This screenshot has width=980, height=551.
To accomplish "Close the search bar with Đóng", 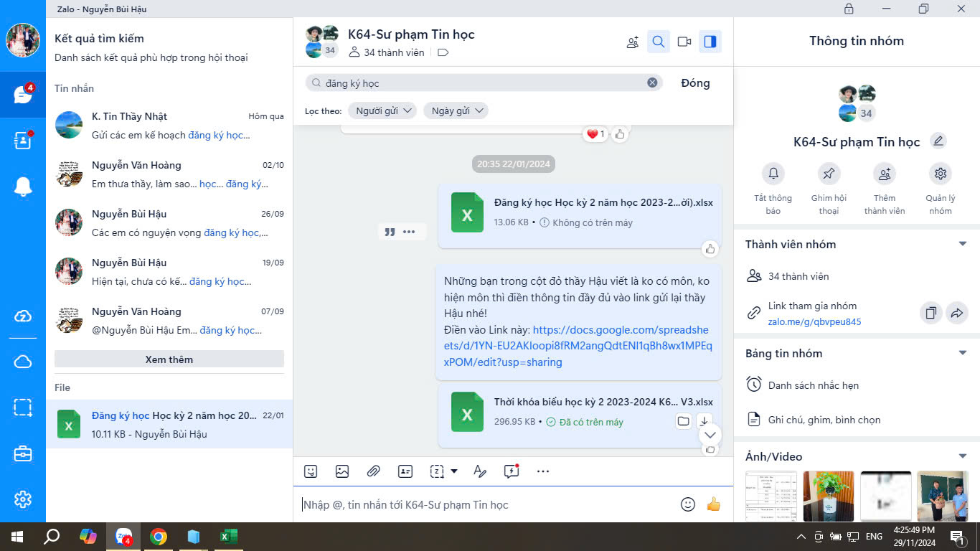I will pos(695,83).
